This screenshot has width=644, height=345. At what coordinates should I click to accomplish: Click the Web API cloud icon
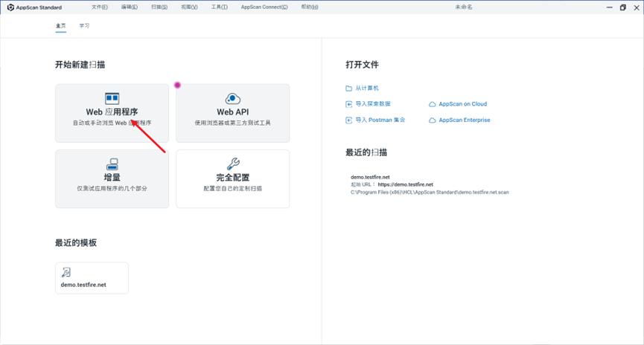point(233,98)
